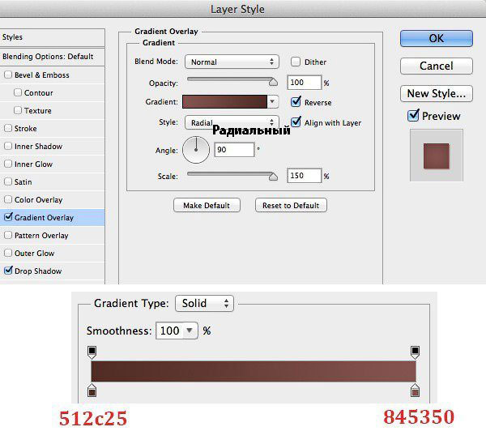The width and height of the screenshot is (486, 448).
Task: Open the Blend Mode dropdown
Action: 232,62
